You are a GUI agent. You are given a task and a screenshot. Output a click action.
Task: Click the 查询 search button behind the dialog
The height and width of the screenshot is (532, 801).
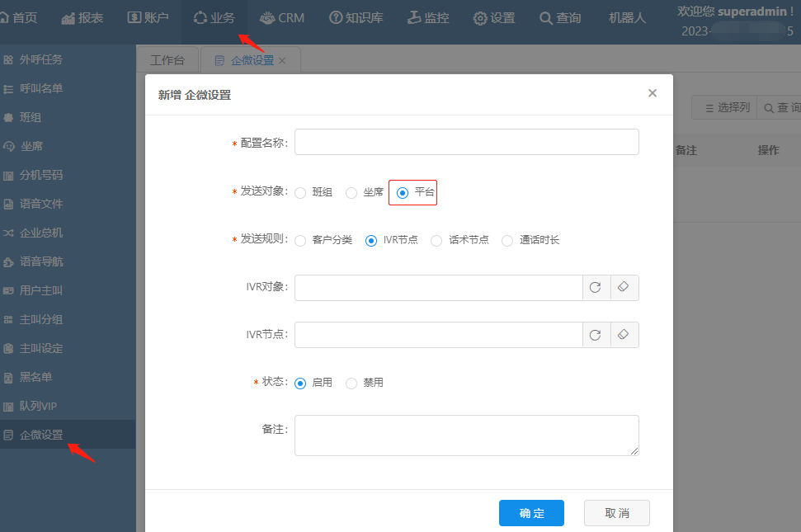pos(779,107)
